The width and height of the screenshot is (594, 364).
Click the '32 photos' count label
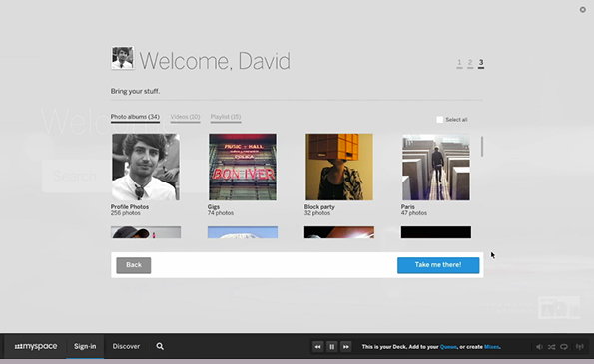[317, 213]
